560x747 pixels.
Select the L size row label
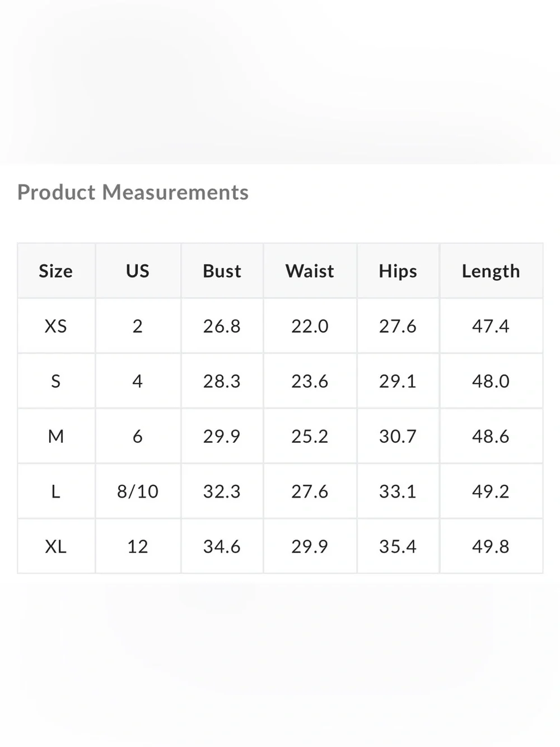[x=56, y=491]
